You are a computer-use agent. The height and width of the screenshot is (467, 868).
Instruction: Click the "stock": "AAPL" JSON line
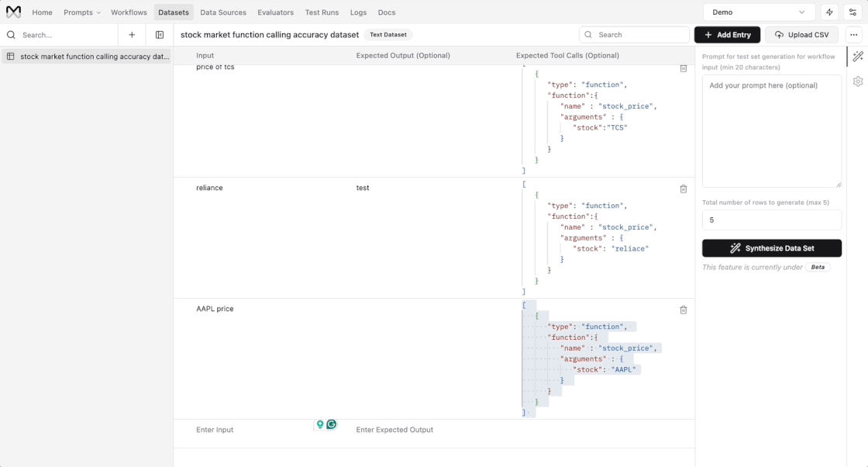[604, 369]
